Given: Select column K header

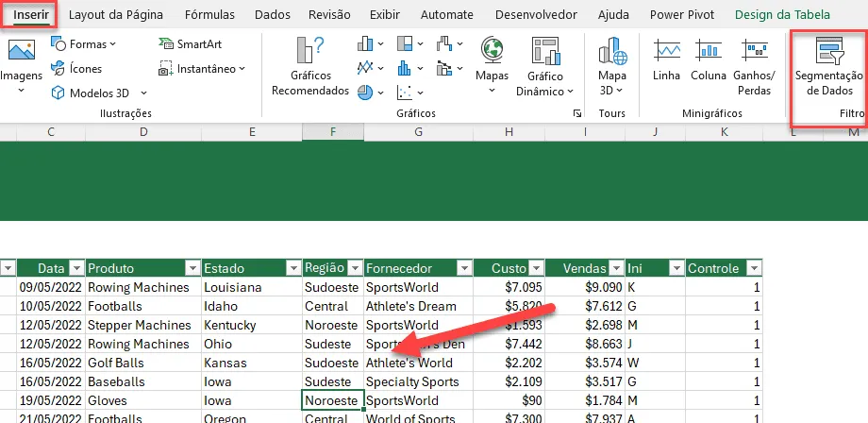Looking at the screenshot, I should [724, 132].
